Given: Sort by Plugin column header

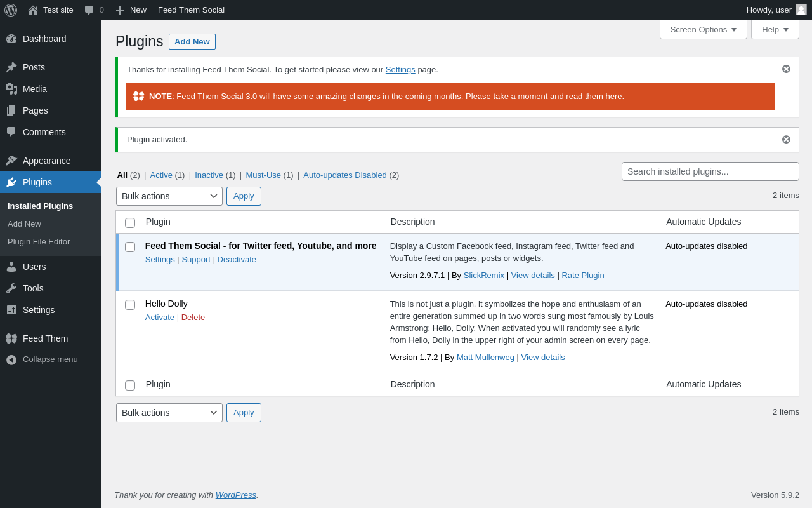Looking at the screenshot, I should pyautogui.click(x=158, y=222).
